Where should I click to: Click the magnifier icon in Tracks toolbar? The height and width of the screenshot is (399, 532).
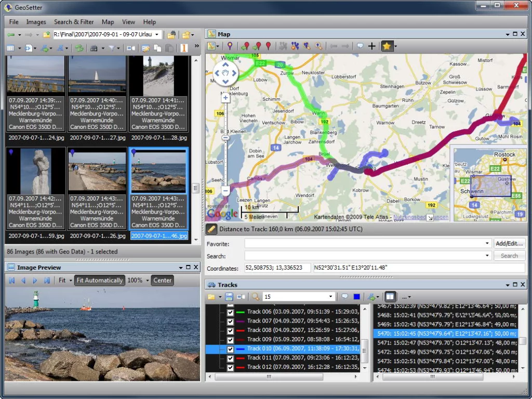pos(256,297)
